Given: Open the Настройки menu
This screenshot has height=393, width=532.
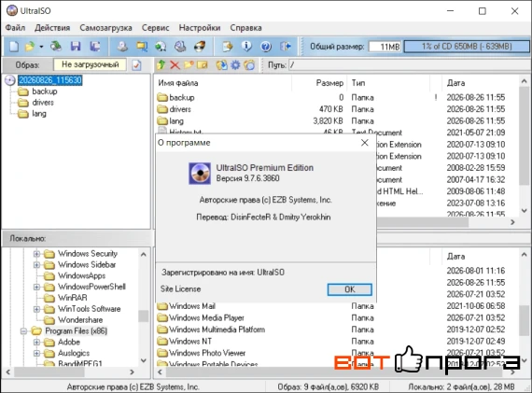Looking at the screenshot, I should 200,28.
